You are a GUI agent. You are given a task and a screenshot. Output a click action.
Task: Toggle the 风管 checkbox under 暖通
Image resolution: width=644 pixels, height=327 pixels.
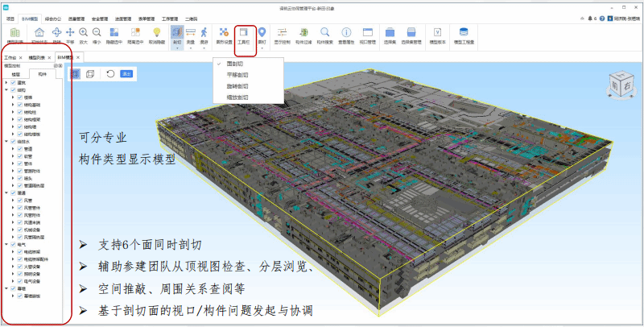(x=19, y=200)
